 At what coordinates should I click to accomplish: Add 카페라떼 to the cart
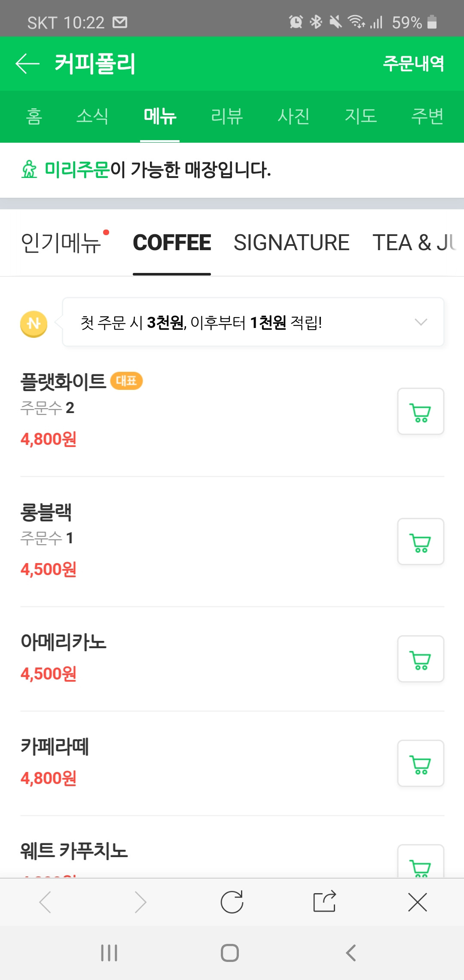(x=421, y=763)
